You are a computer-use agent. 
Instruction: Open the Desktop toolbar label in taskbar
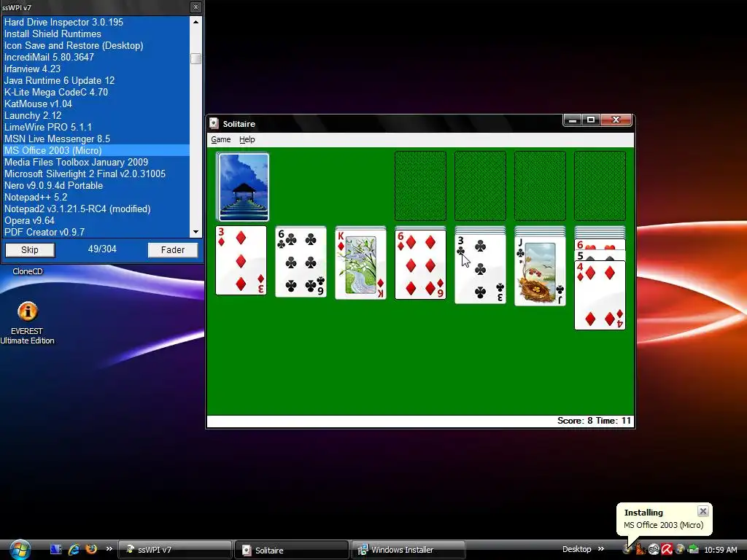click(576, 549)
